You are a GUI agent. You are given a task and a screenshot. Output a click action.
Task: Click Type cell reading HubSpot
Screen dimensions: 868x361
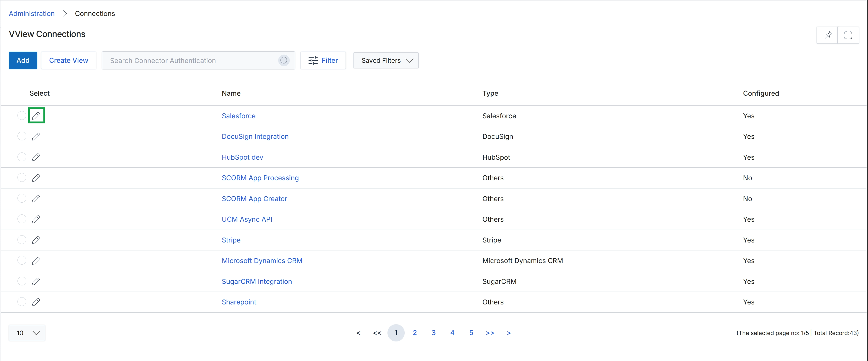496,157
